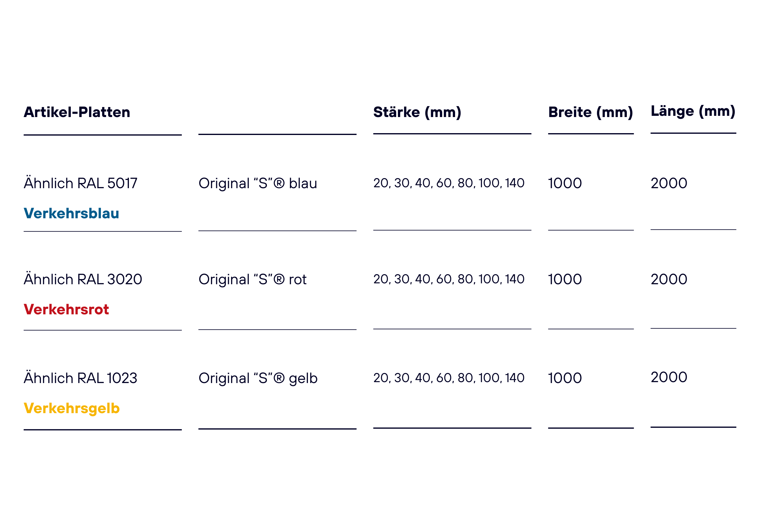Click Original "S"® gelb product name
The image size is (760, 532).
pos(258,378)
